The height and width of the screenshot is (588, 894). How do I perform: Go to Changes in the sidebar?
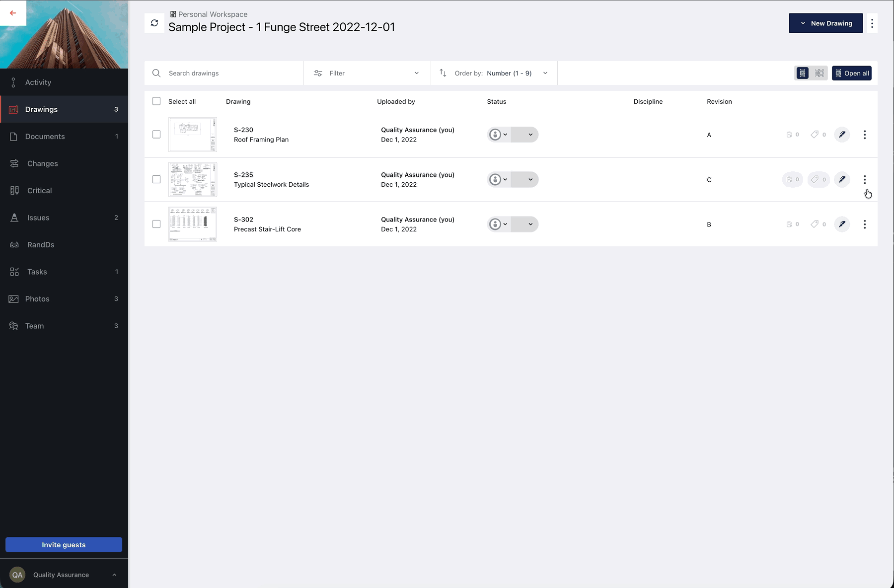[64, 163]
